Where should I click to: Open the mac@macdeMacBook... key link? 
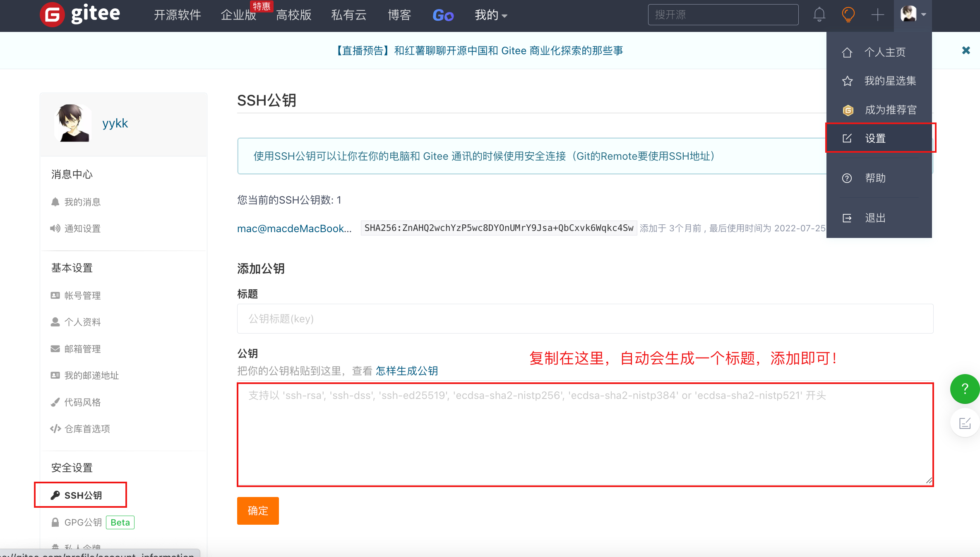(294, 228)
